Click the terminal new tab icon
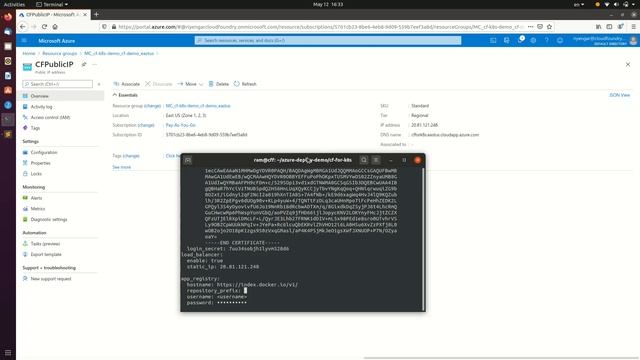The image size is (640, 360). point(188,160)
